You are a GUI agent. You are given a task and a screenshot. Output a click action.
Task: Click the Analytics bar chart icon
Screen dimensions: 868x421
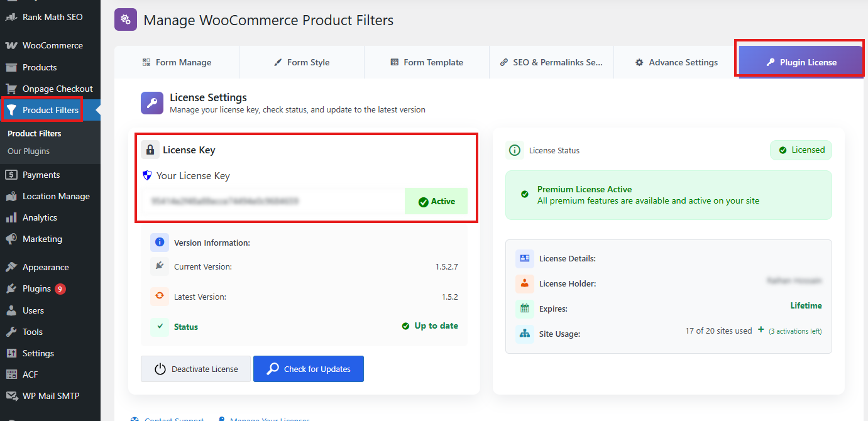[x=11, y=217]
